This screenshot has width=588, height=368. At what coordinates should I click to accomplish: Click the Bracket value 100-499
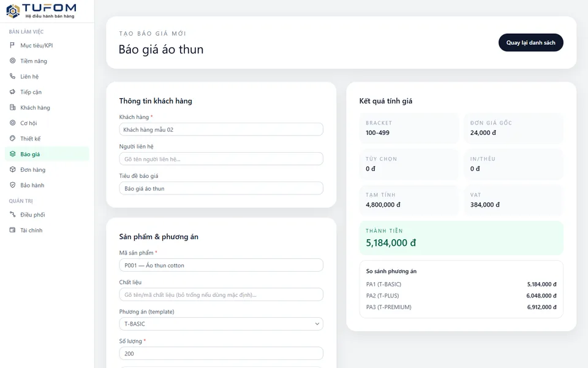378,132
